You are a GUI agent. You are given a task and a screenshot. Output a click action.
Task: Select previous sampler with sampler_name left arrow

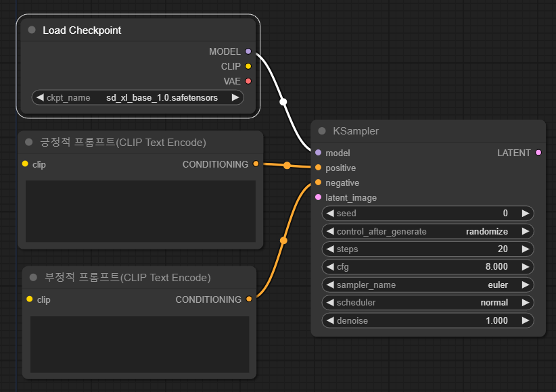pyautogui.click(x=330, y=285)
